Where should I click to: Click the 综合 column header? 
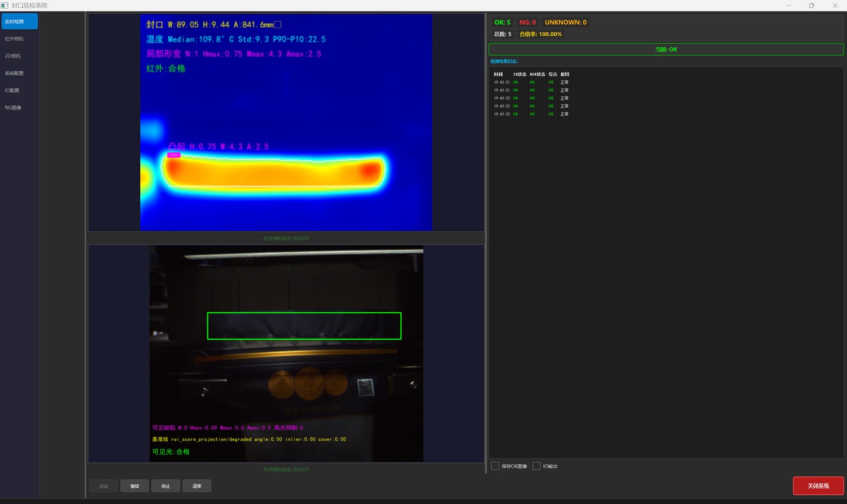click(x=552, y=74)
